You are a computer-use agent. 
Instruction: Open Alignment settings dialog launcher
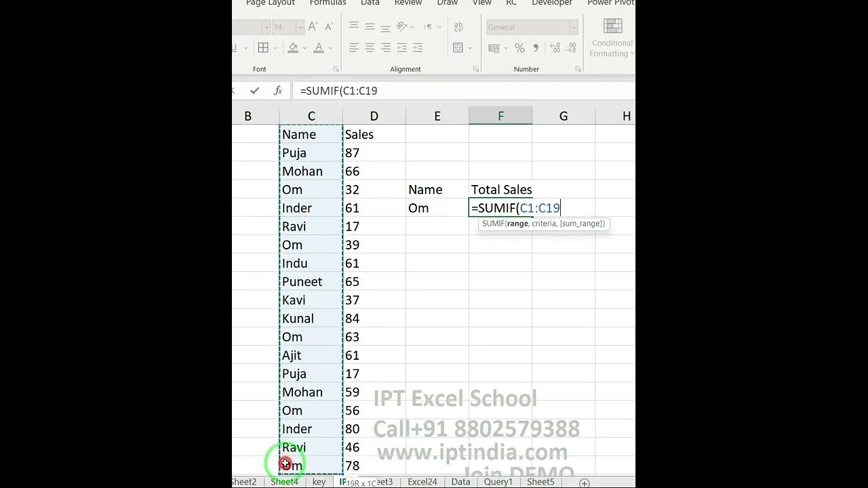coord(475,69)
